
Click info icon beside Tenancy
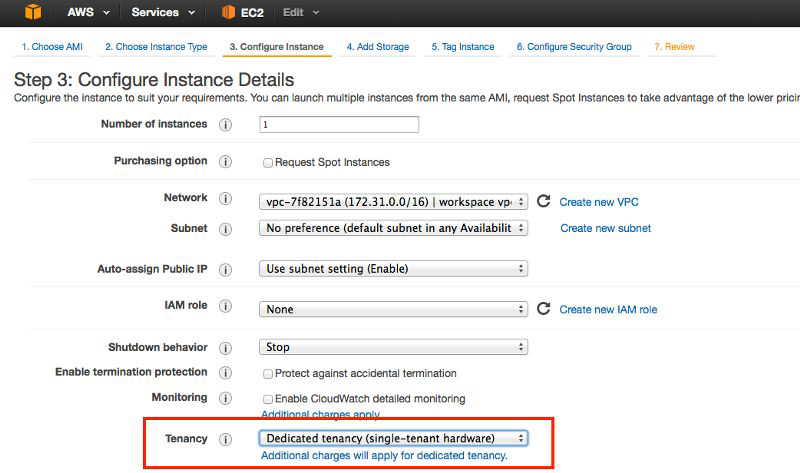click(225, 439)
